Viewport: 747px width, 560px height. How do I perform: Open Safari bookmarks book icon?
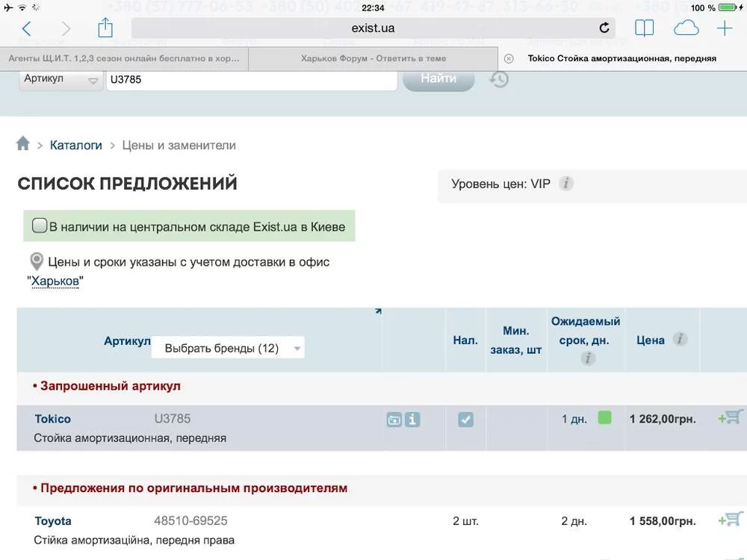click(644, 28)
